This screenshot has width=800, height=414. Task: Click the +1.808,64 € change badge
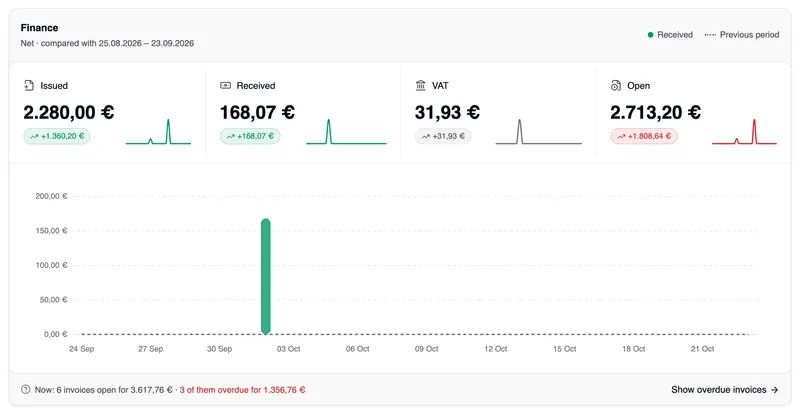644,136
